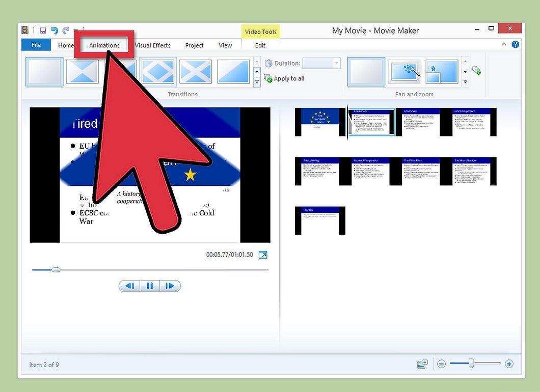This screenshot has height=392, width=540.
Task: Click Apply to all transitions button
Action: 284,78
